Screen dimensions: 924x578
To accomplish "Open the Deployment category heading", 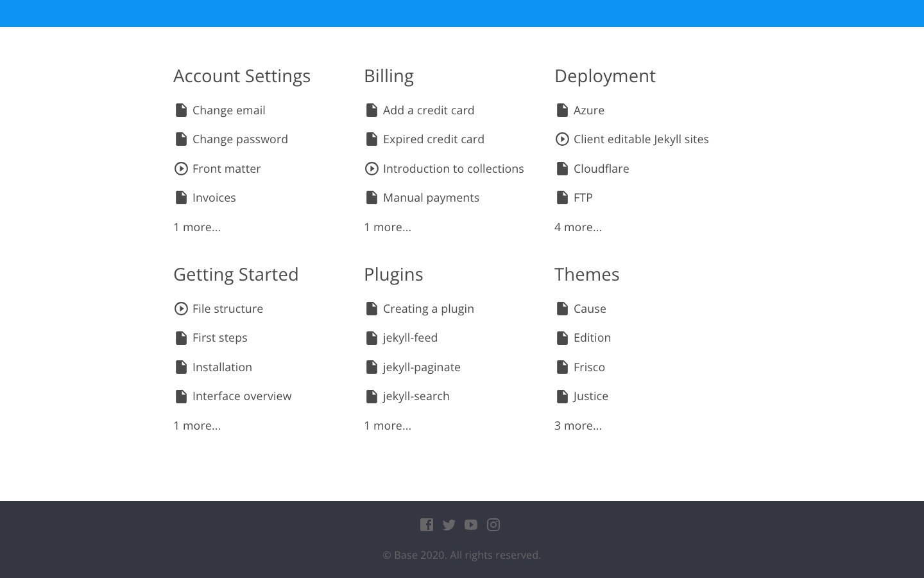I will point(605,76).
